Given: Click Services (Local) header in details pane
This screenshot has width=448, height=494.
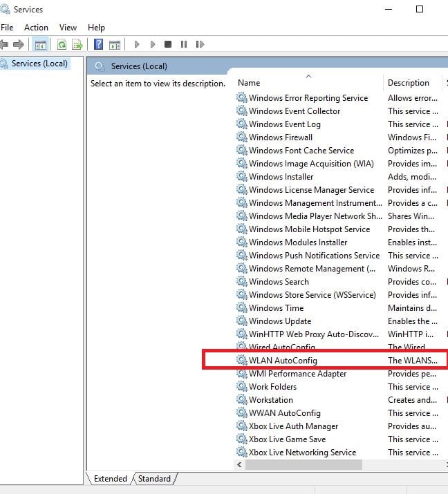Looking at the screenshot, I should coord(139,66).
